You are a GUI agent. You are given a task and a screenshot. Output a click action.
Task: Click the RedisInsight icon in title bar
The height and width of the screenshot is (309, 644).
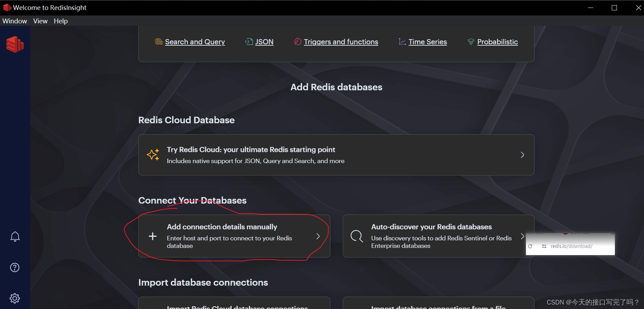(7, 7)
